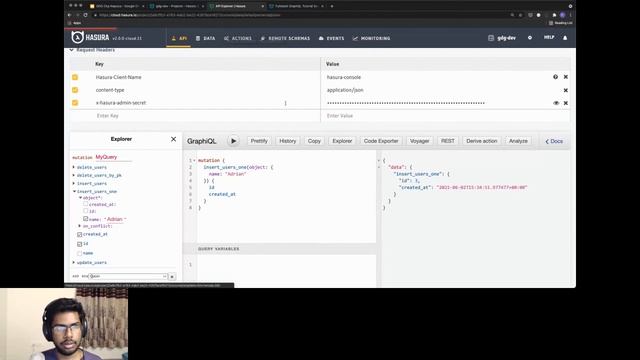Uncheck the id return field checkbox
This screenshot has height=360, width=640.
tap(80, 244)
